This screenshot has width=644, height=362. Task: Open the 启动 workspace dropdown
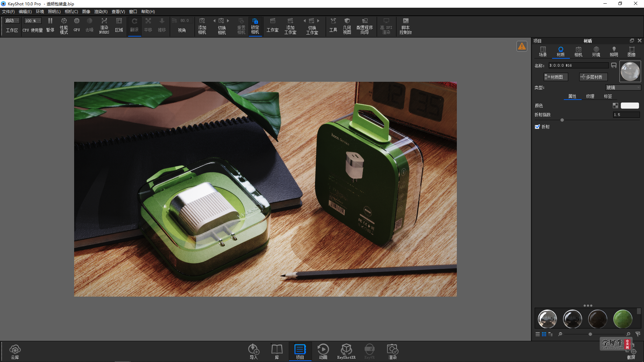pos(12,21)
